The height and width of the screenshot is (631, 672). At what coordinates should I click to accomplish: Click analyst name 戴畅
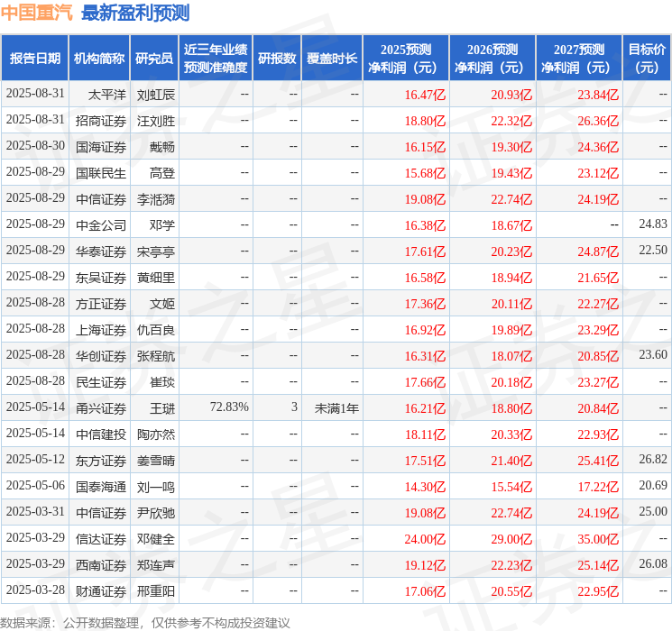click(x=162, y=147)
